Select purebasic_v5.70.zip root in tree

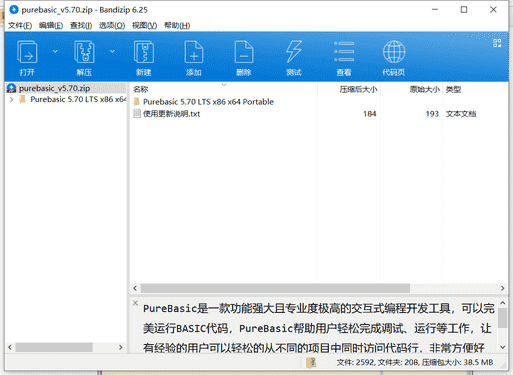point(54,88)
